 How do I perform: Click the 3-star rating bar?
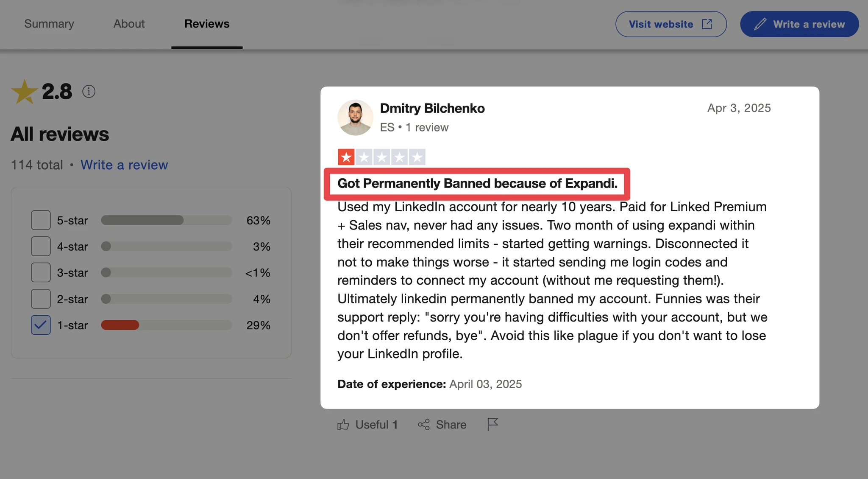(167, 272)
